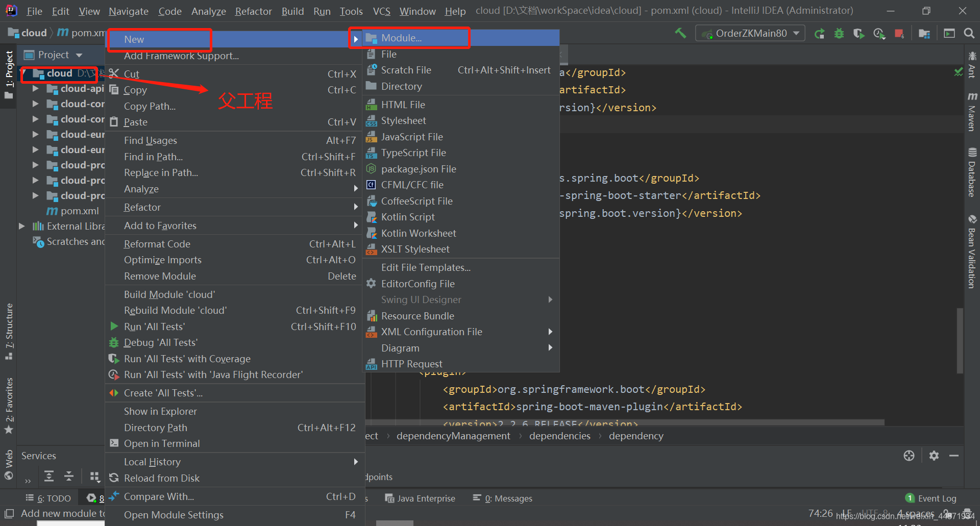980x526 pixels.
Task: Open the Web tool window tab
Action: tap(9, 464)
